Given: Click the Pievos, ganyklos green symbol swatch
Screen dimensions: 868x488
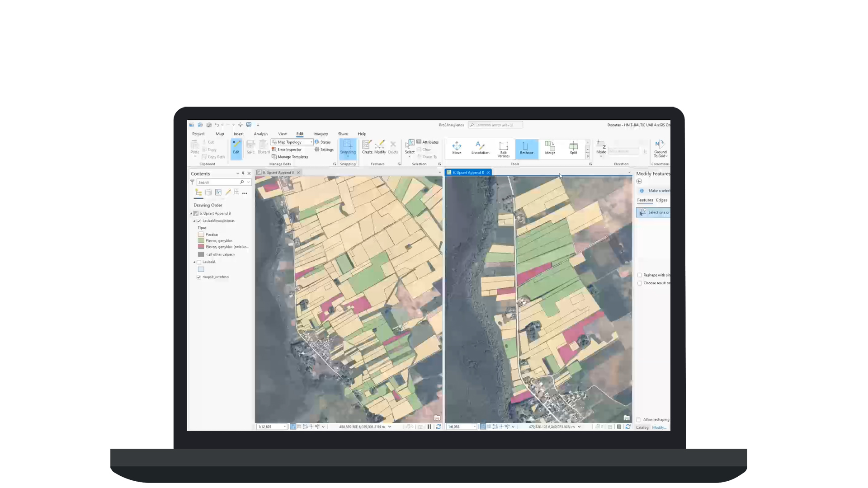Looking at the screenshot, I should pyautogui.click(x=201, y=241).
